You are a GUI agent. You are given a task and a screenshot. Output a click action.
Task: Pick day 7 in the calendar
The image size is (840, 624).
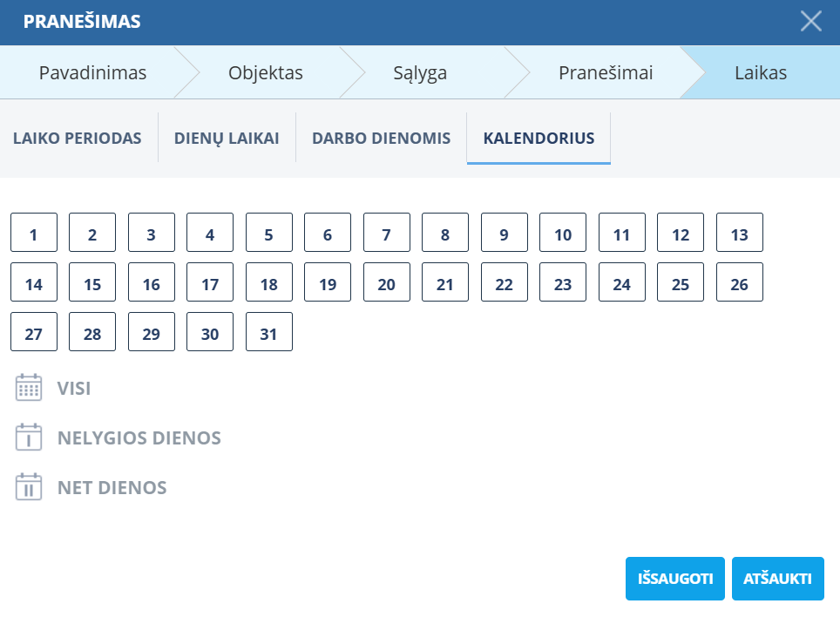(387, 233)
